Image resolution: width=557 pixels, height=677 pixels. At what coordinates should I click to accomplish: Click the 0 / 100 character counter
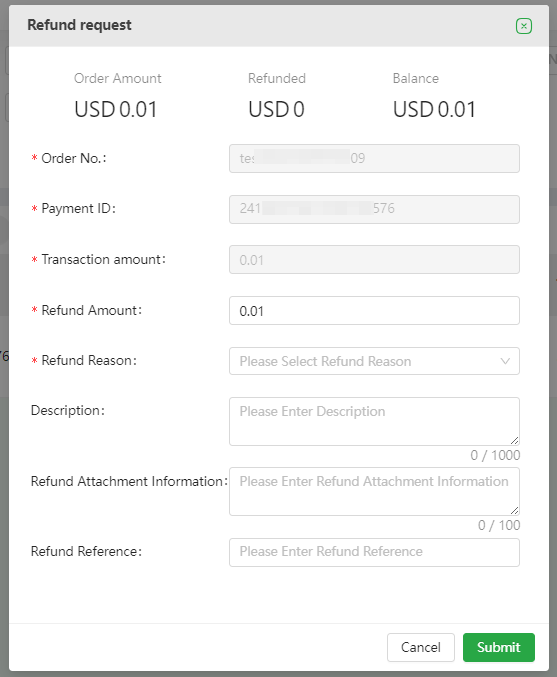point(499,525)
